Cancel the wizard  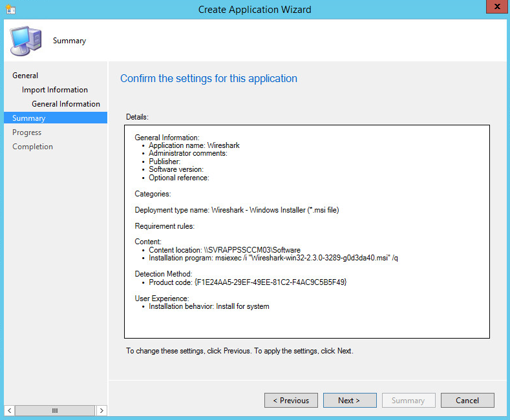(x=467, y=400)
